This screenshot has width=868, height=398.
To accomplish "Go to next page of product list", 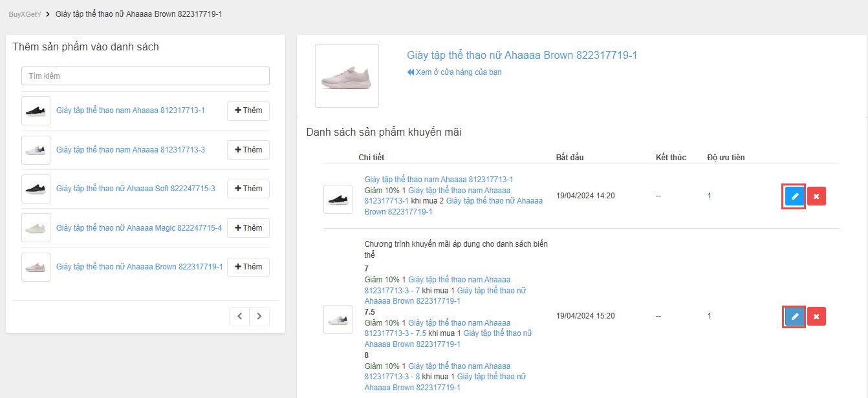I will pyautogui.click(x=259, y=317).
